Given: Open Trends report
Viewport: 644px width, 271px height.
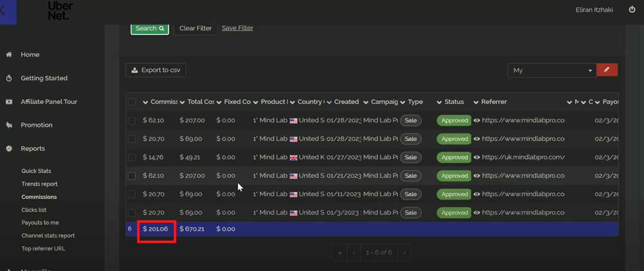Looking at the screenshot, I should click(x=40, y=184).
